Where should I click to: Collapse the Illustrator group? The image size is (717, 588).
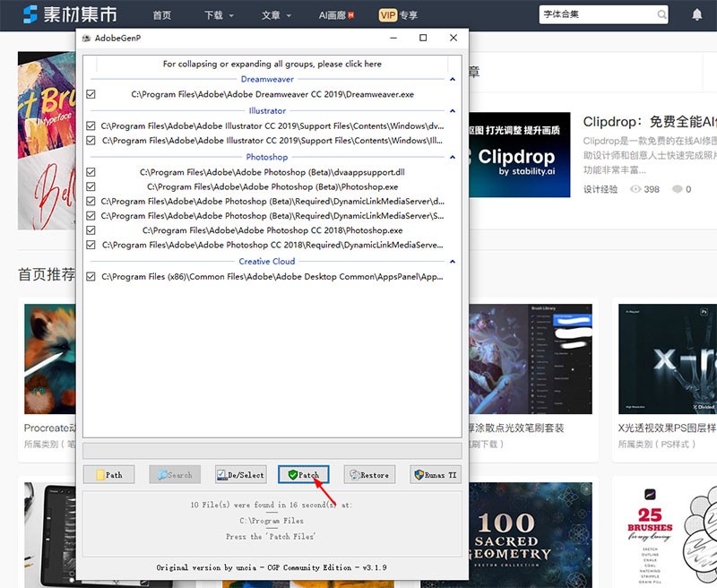453,110
